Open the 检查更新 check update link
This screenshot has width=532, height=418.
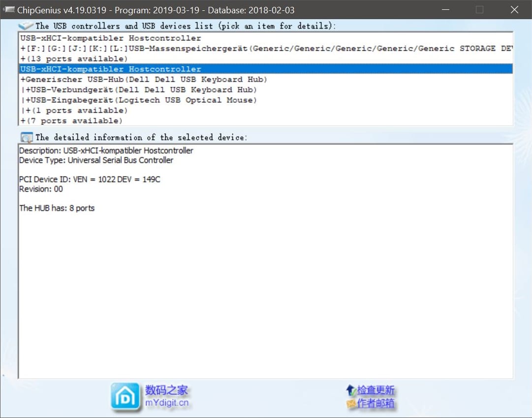(376, 390)
